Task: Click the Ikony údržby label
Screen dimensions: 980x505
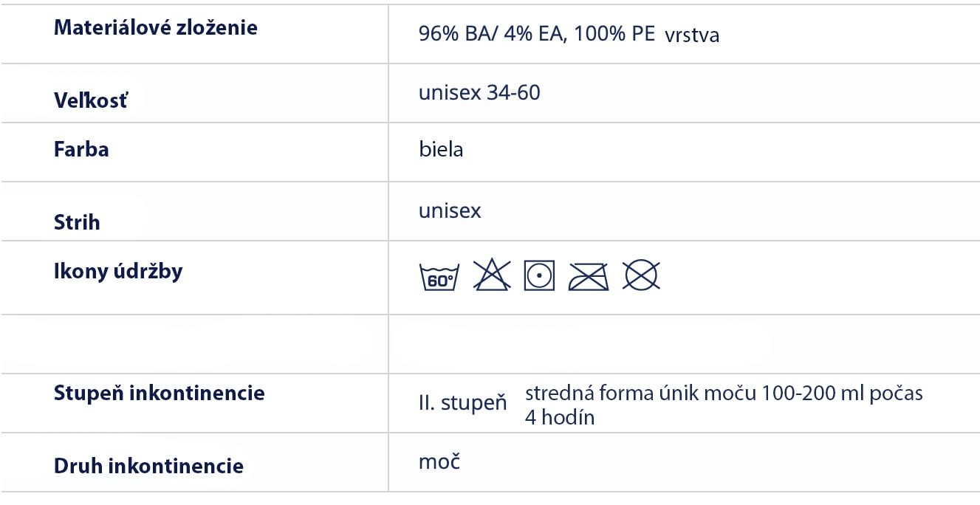Action: pos(118,272)
